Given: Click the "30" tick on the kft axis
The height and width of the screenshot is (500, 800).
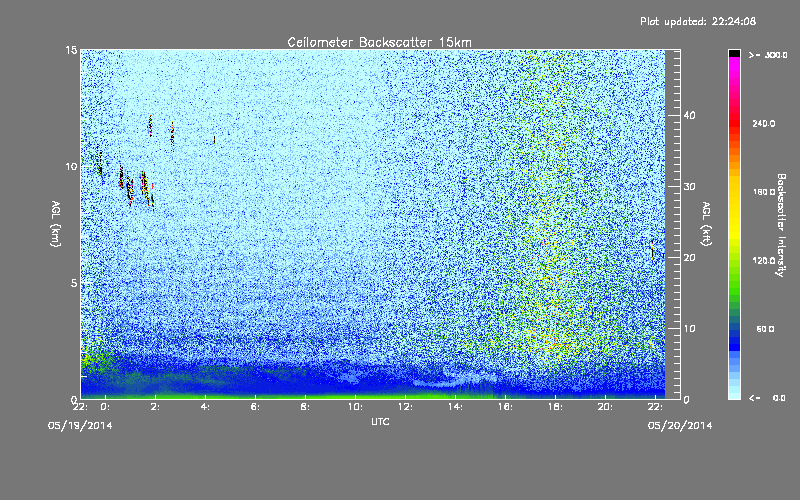Looking at the screenshot, I should (x=689, y=186).
